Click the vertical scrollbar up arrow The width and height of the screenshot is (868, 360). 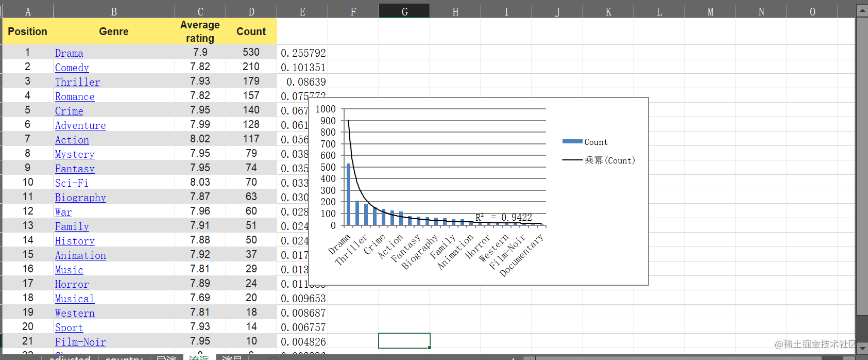(862, 10)
